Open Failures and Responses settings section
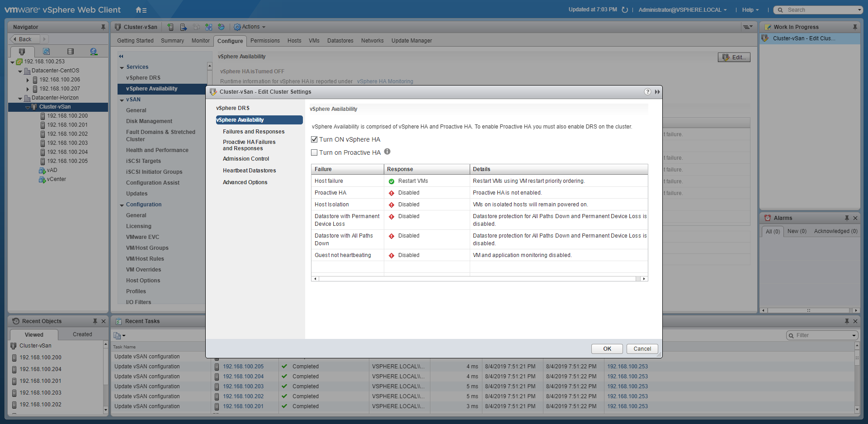868x424 pixels. 253,132
